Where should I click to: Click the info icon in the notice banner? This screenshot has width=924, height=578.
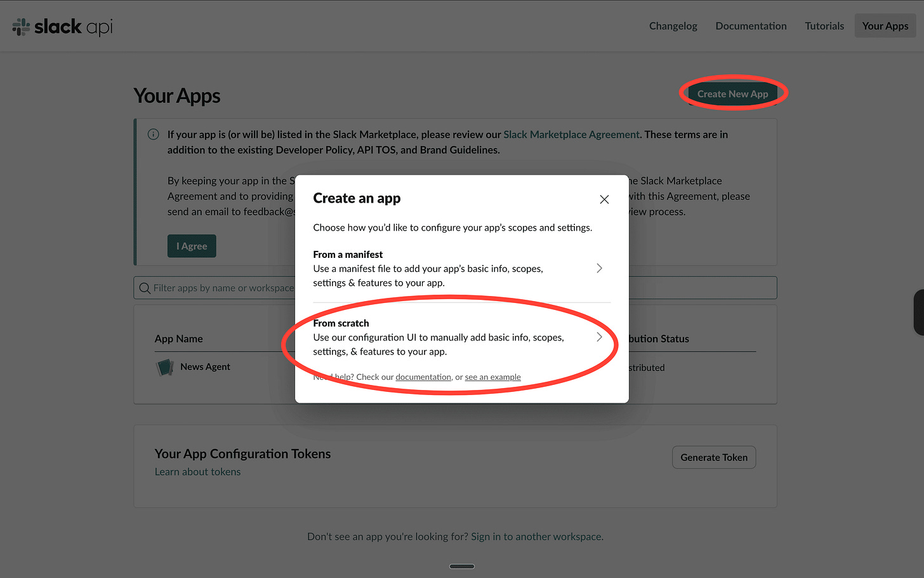(153, 135)
